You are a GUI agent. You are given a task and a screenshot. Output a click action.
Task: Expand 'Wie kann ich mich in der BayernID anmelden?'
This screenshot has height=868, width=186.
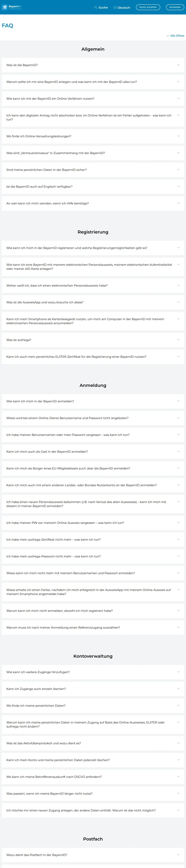click(x=93, y=401)
